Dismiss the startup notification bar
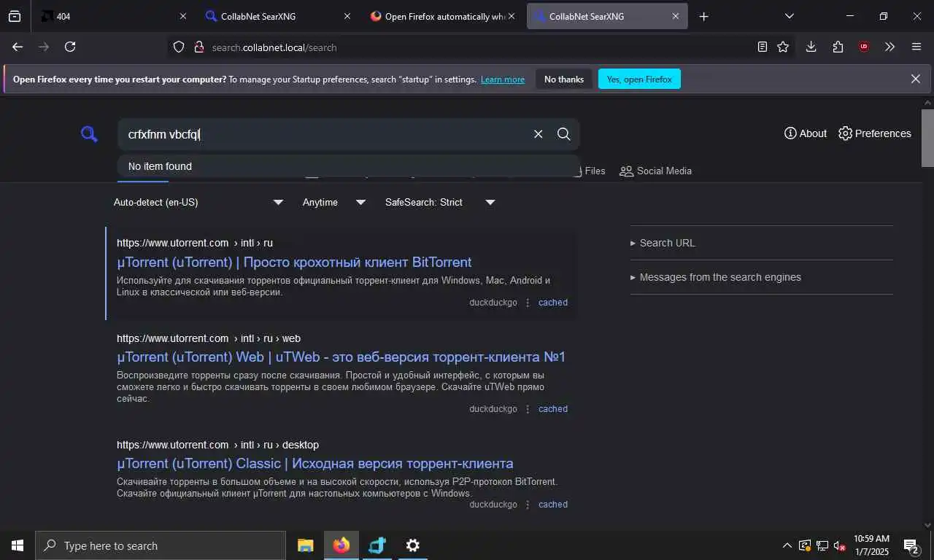This screenshot has width=934, height=560. coord(916,79)
